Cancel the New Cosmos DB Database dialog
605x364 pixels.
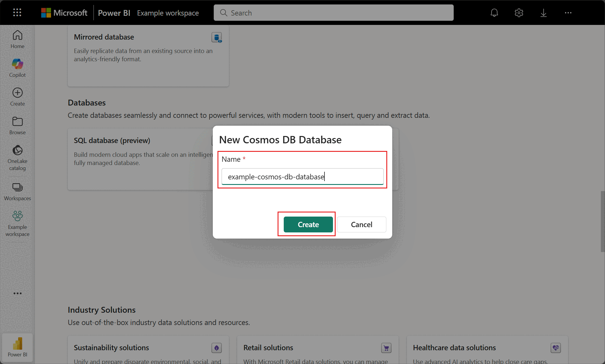361,224
